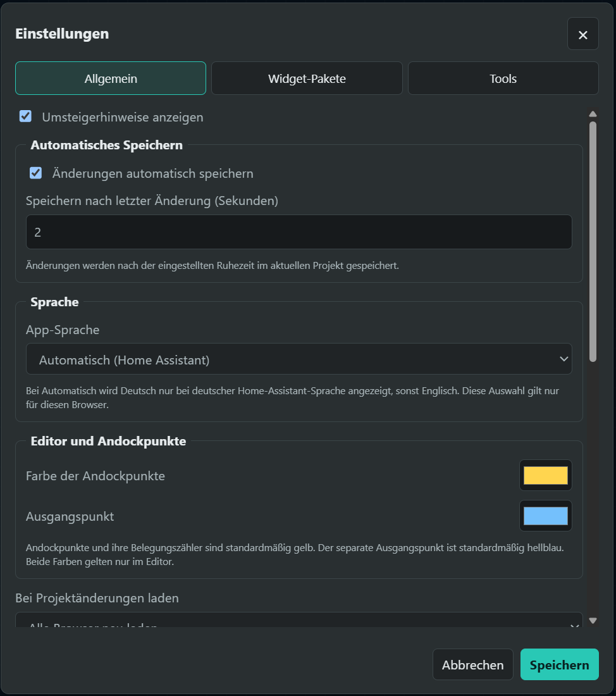Focus the Speichern nach letzter Änderung seconds field
This screenshot has height=696, width=616.
pos(299,232)
